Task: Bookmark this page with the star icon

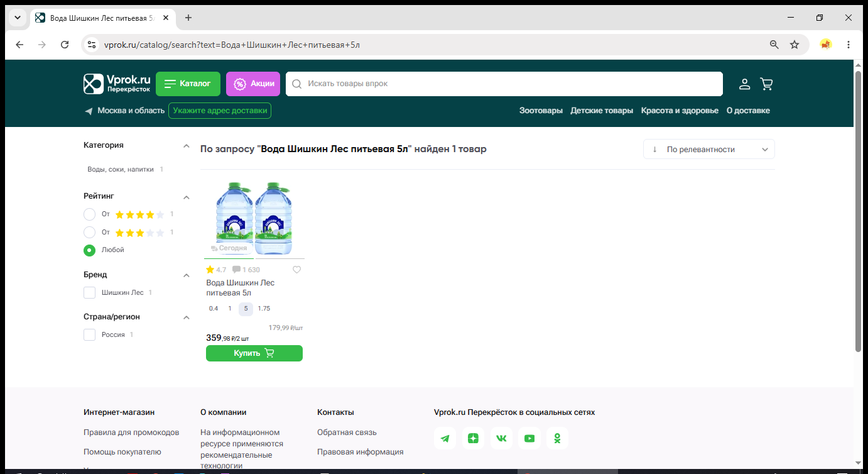Action: coord(795,45)
